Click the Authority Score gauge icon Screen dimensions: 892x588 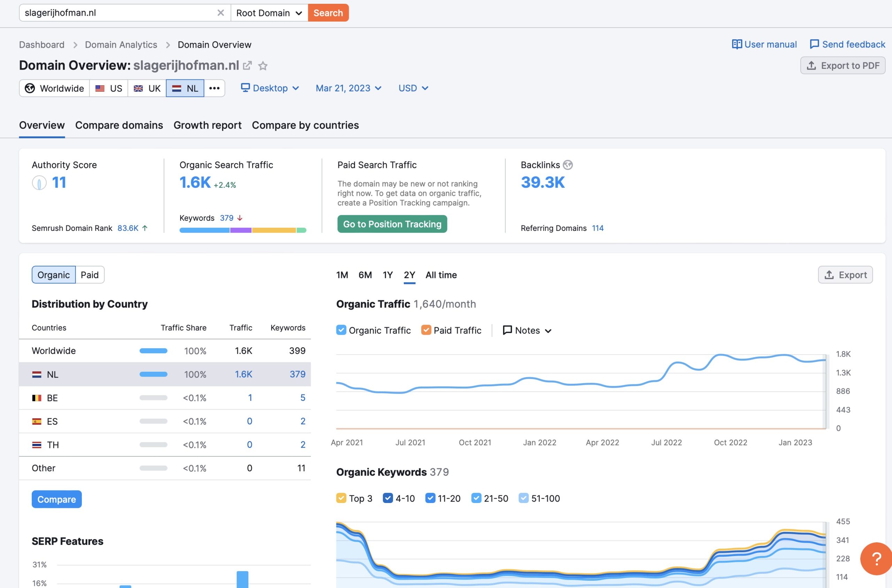click(39, 183)
